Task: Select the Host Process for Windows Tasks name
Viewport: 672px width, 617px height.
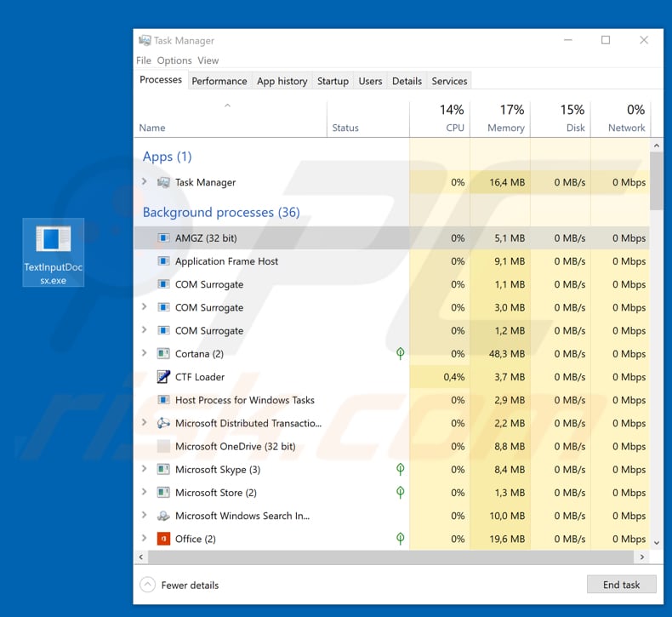Action: [245, 400]
